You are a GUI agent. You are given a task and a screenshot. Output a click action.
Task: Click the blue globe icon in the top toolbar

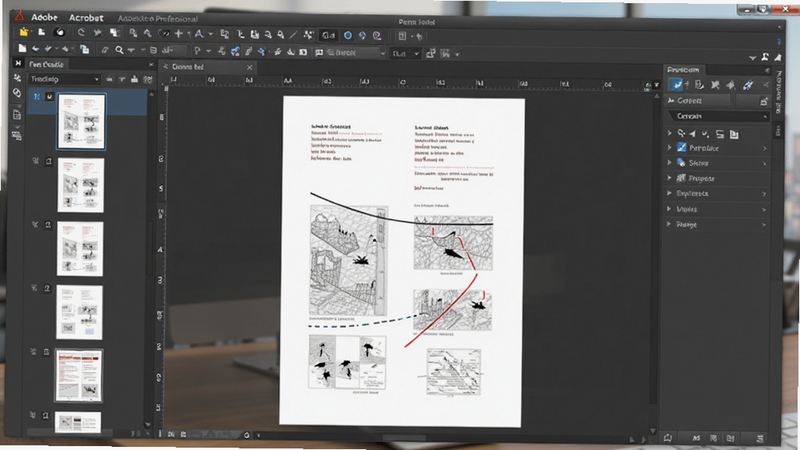click(362, 35)
